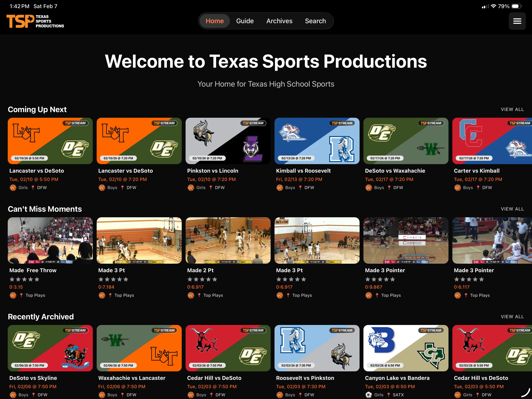Open Pinkston vs Lincoln game thumbnail
This screenshot has height=399, width=532.
point(228,141)
